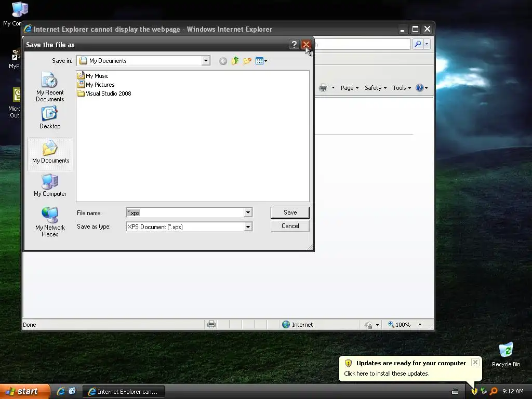The height and width of the screenshot is (399, 532).
Task: Click the IE search magnifier button
Action: click(418, 44)
